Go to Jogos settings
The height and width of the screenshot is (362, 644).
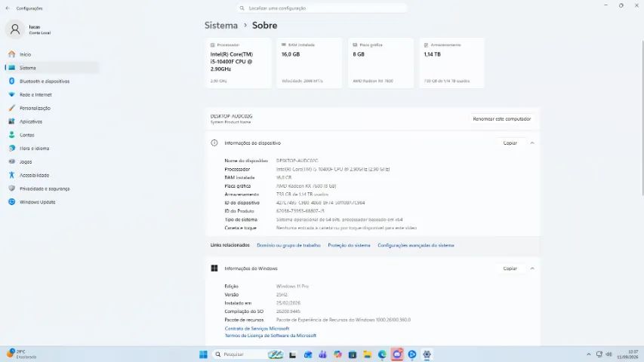51,161
